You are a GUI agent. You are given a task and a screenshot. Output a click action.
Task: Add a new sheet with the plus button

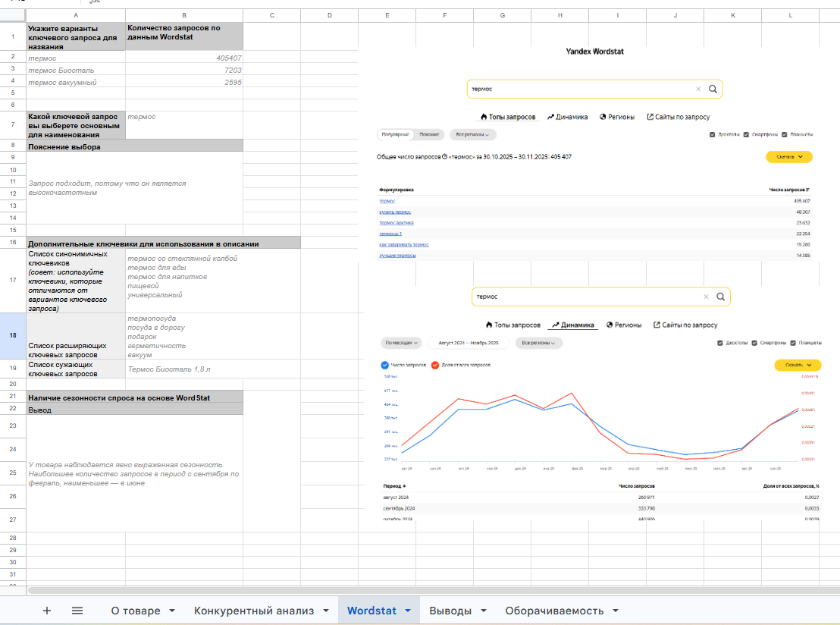(x=46, y=611)
